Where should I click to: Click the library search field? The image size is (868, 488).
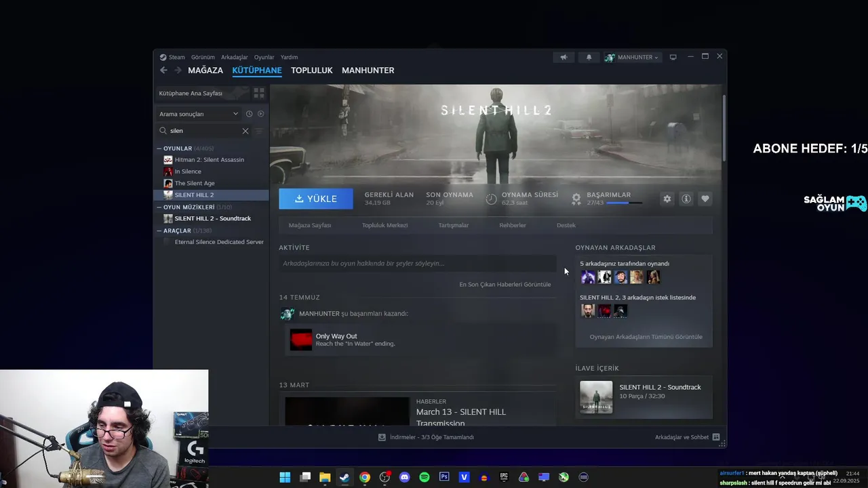coord(203,131)
